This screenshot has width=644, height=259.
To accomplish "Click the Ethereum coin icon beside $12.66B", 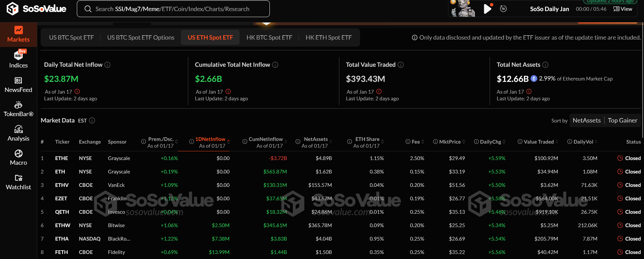I will point(534,79).
